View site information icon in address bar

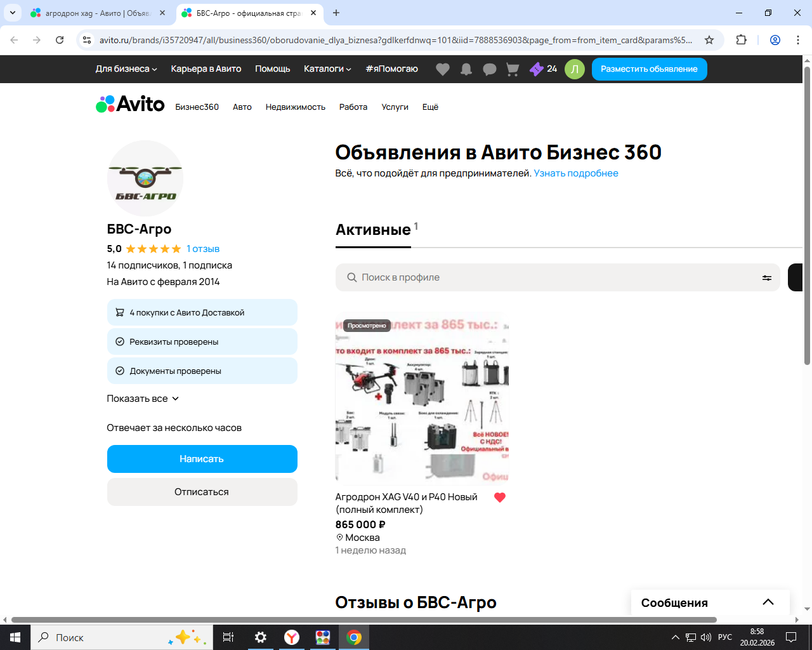pyautogui.click(x=88, y=40)
